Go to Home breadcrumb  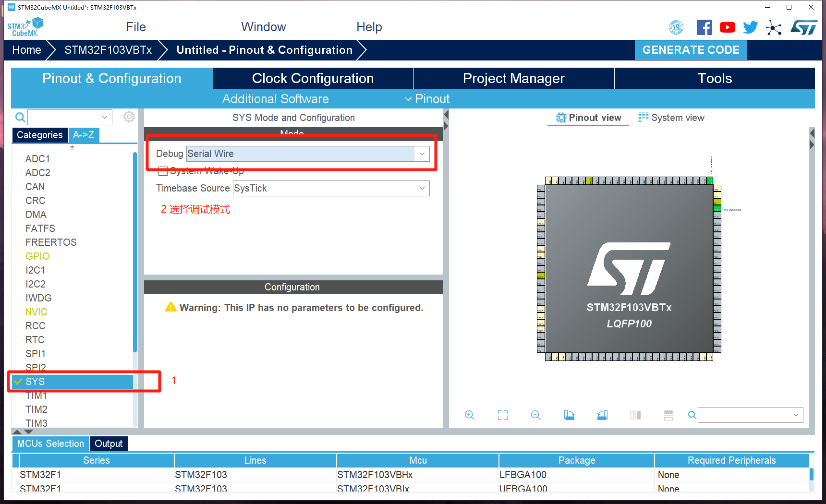(27, 50)
